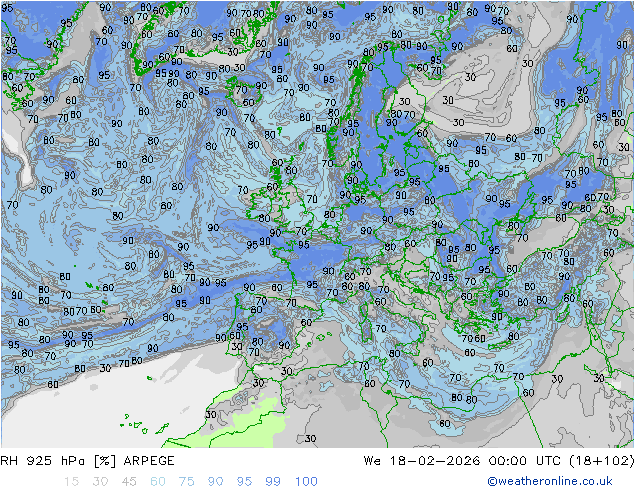Image resolution: width=634 pixels, height=490 pixels.
Task: Click legend value 75
Action: click(186, 482)
